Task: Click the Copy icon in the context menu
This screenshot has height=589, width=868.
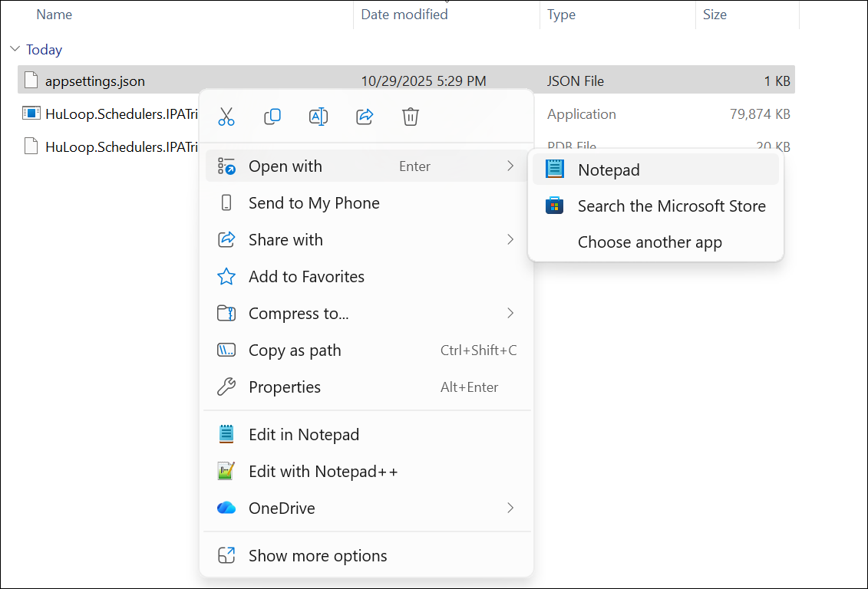Action: 272,117
